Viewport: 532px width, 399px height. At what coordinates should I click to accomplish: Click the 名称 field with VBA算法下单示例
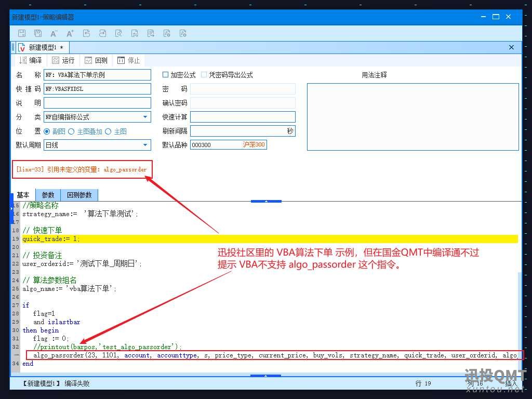97,75
